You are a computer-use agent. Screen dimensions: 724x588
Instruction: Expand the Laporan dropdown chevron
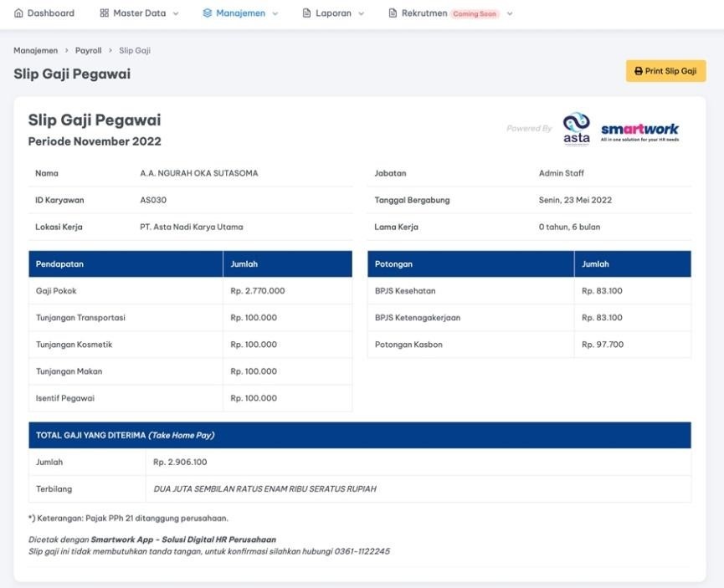[360, 13]
